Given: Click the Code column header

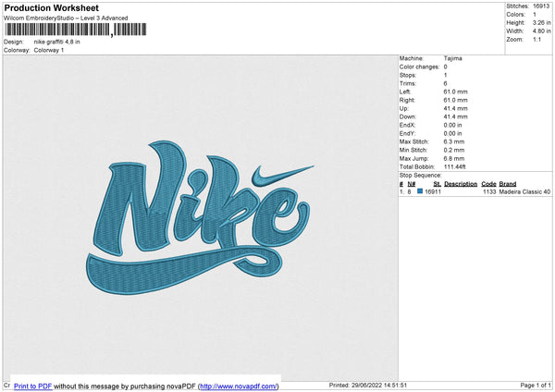Looking at the screenshot, I should tap(488, 184).
